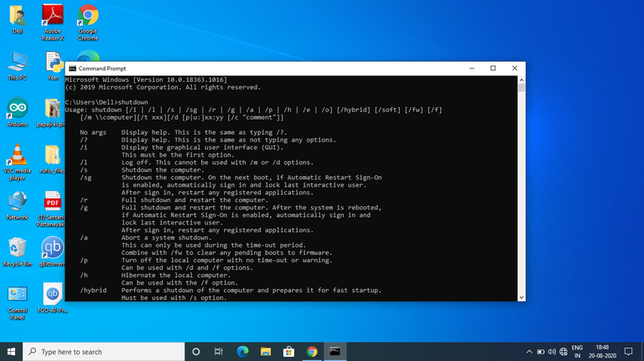
Task: Show hidden system tray icons
Action: click(x=529, y=352)
